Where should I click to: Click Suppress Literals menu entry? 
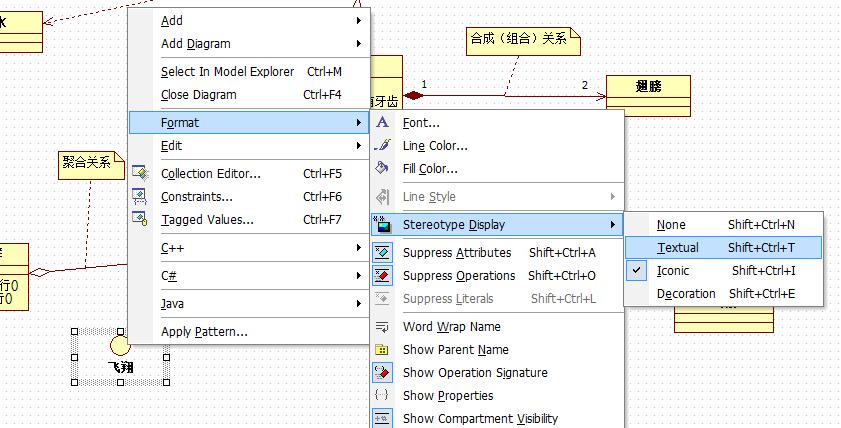click(497, 298)
